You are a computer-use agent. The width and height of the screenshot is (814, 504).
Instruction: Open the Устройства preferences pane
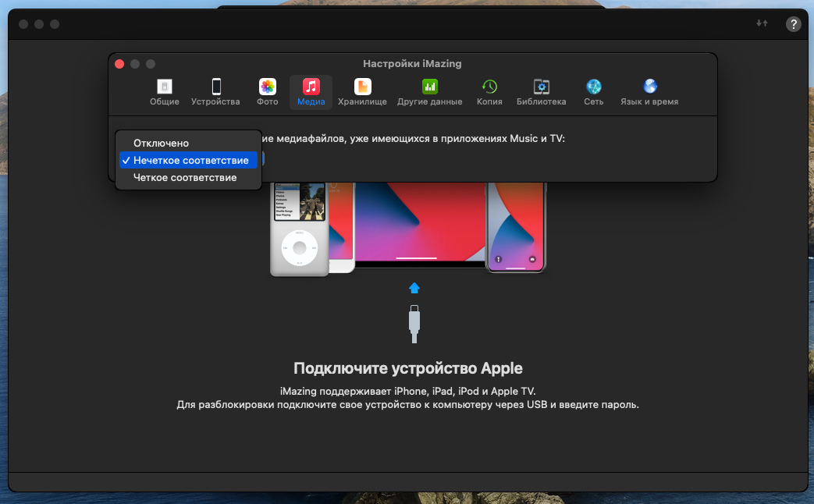(x=215, y=92)
